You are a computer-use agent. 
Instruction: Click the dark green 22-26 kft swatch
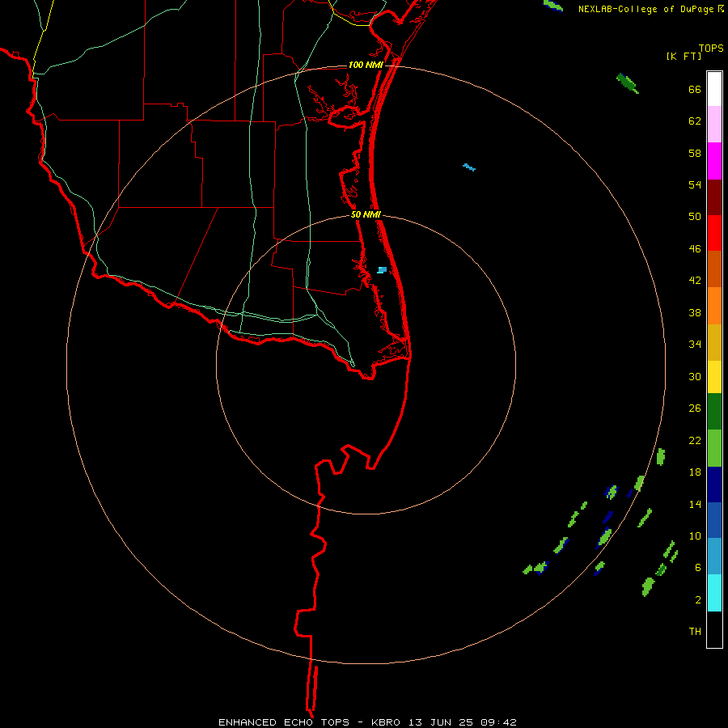[x=714, y=412]
